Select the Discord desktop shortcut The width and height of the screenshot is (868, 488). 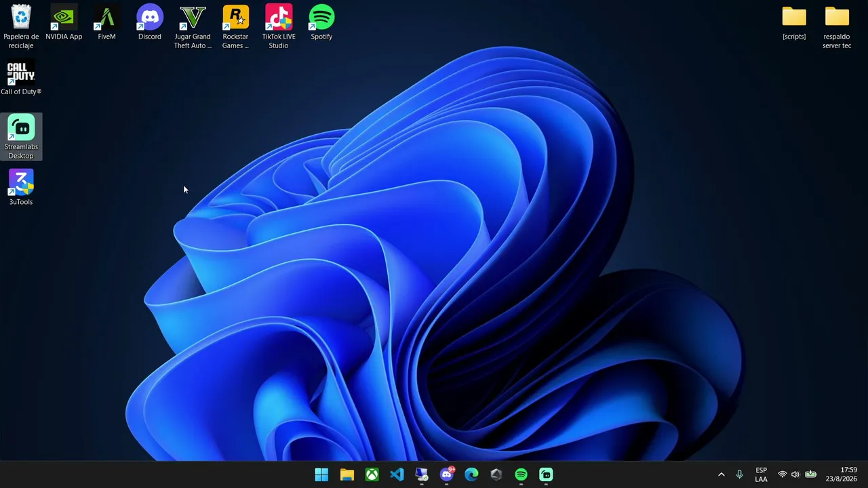(x=150, y=23)
